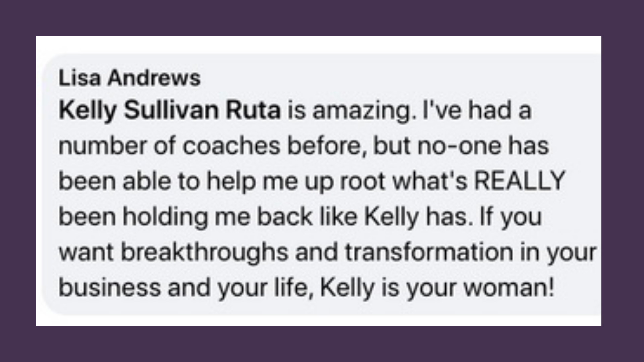Click the word "want" starting the fifth line

click(x=86, y=252)
